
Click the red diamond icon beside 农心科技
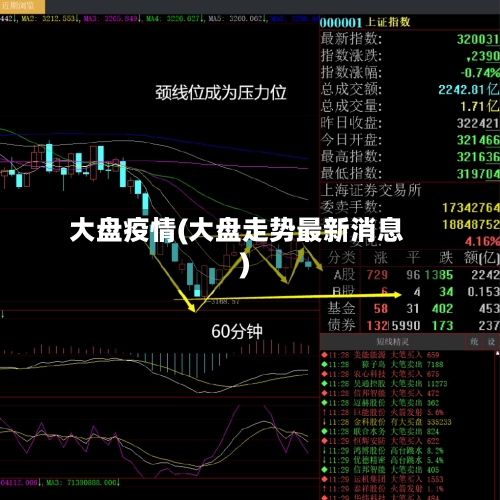tap(324, 374)
